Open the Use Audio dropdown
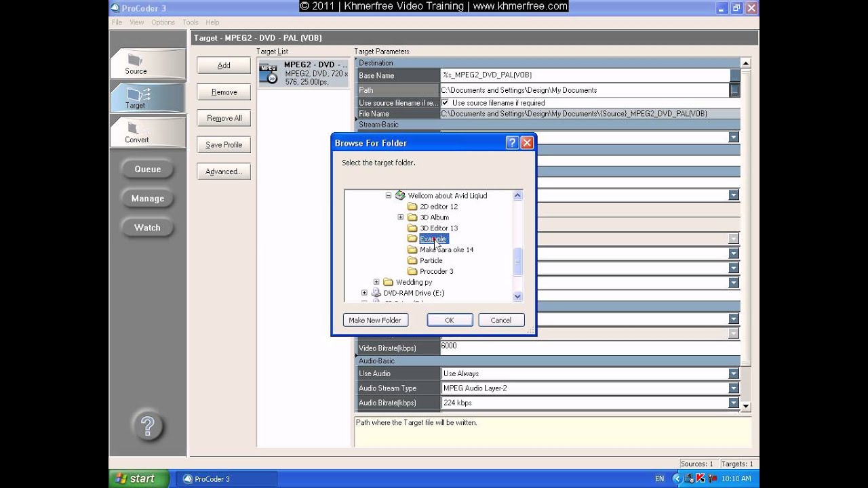868x488 pixels. (734, 373)
